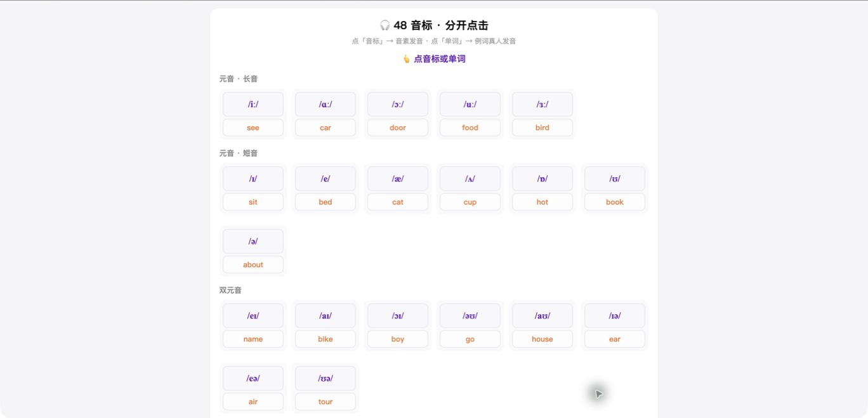The image size is (868, 418).
Task: Click the 'book' word button
Action: [615, 202]
